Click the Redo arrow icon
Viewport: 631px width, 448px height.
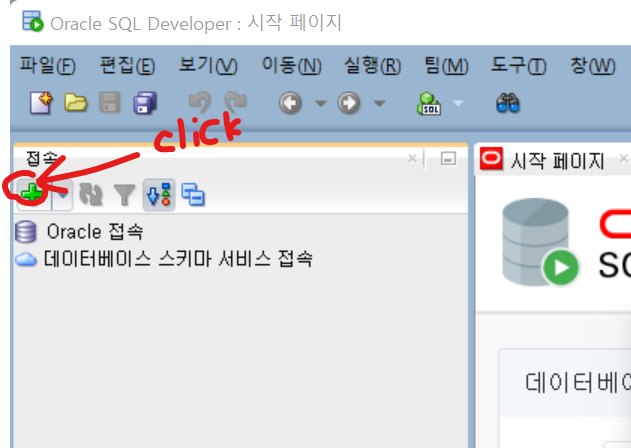click(x=235, y=102)
